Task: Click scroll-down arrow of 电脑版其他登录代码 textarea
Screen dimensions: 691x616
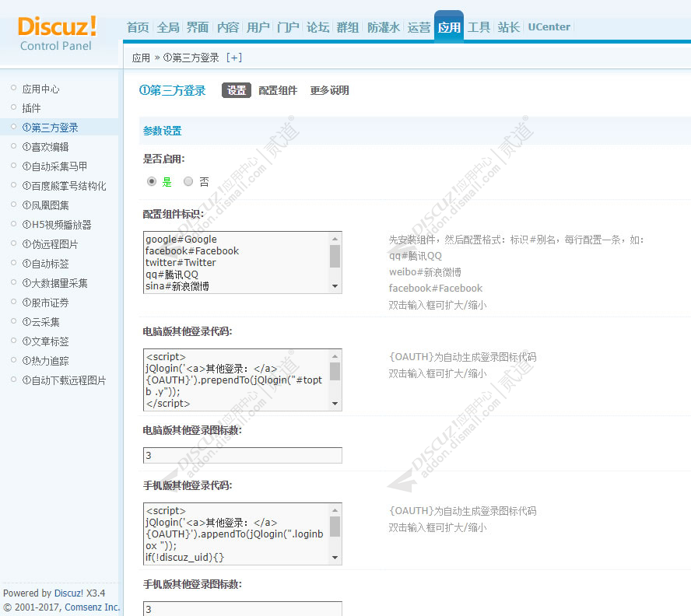Action: pyautogui.click(x=335, y=404)
